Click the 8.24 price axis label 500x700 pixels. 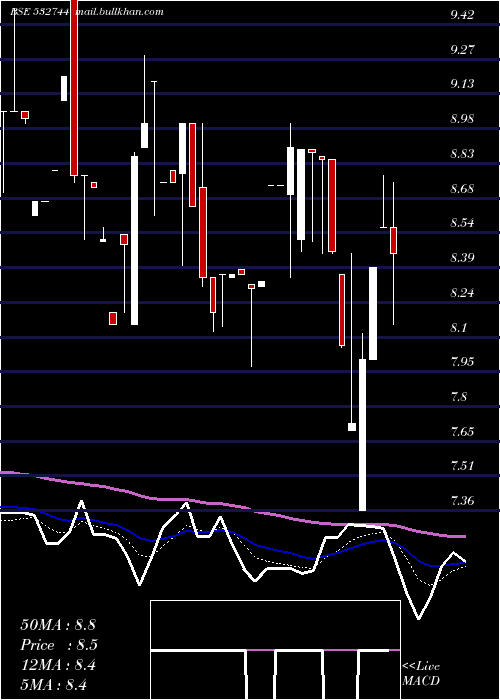[462, 292]
